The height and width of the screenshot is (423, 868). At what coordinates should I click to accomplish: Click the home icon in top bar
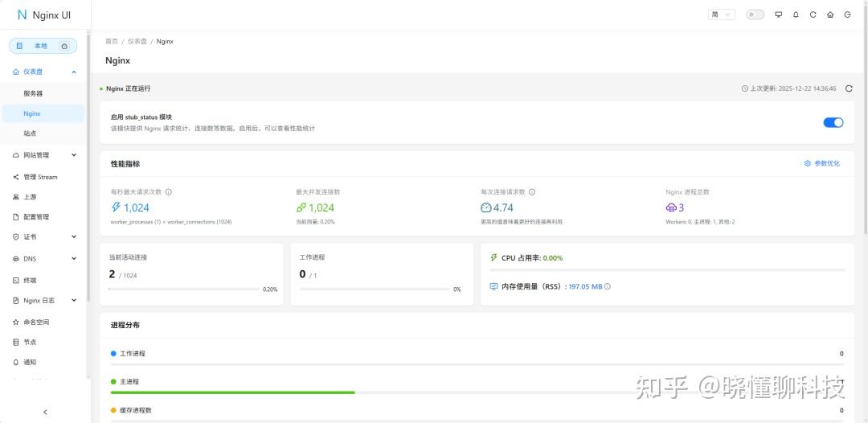coord(829,15)
